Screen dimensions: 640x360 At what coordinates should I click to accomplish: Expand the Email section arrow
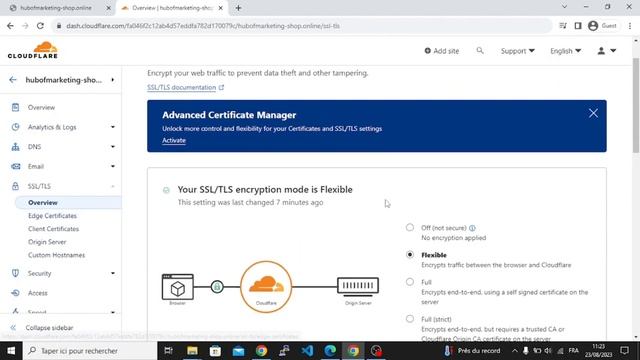113,166
